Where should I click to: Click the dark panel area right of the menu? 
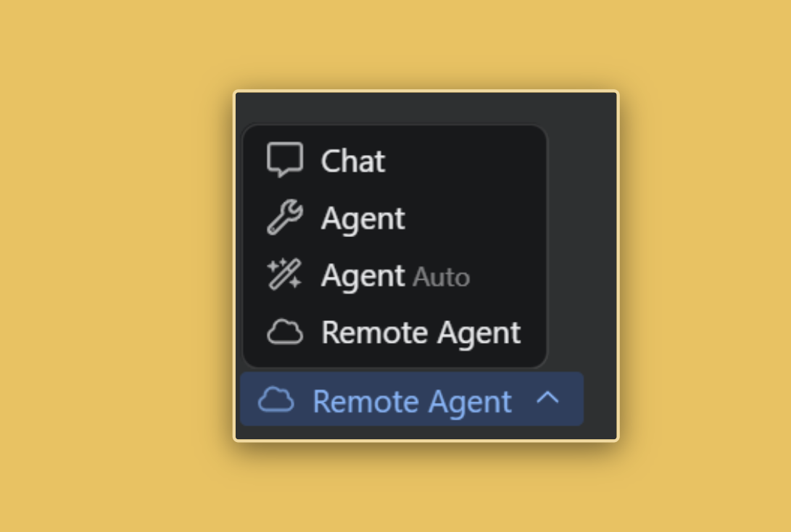click(583, 242)
